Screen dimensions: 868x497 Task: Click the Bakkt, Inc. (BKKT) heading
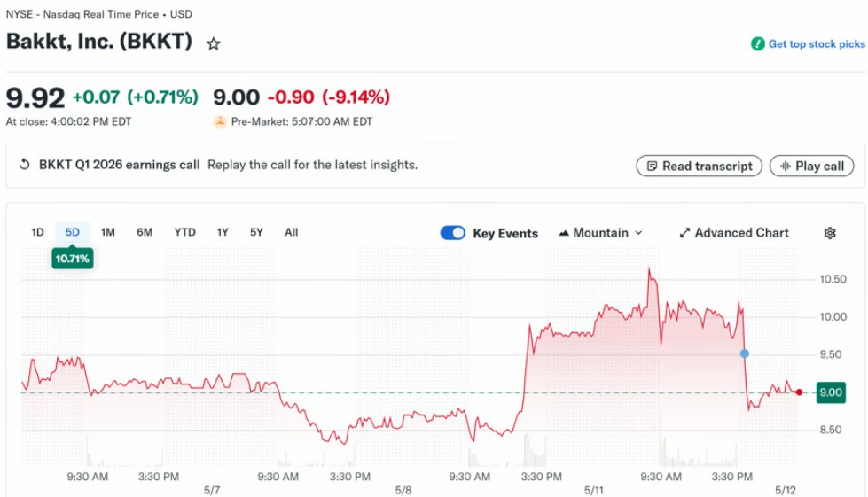click(99, 42)
